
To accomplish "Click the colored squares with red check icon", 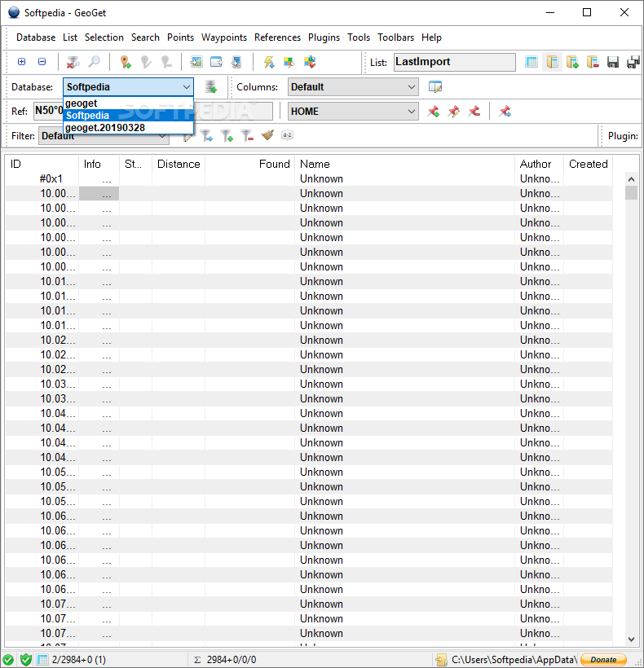I will click(310, 62).
